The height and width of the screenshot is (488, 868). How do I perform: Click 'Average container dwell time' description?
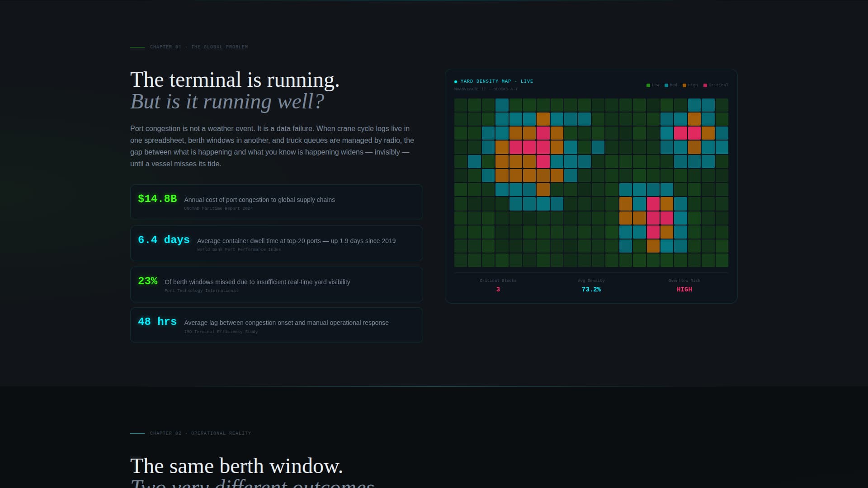tap(296, 241)
